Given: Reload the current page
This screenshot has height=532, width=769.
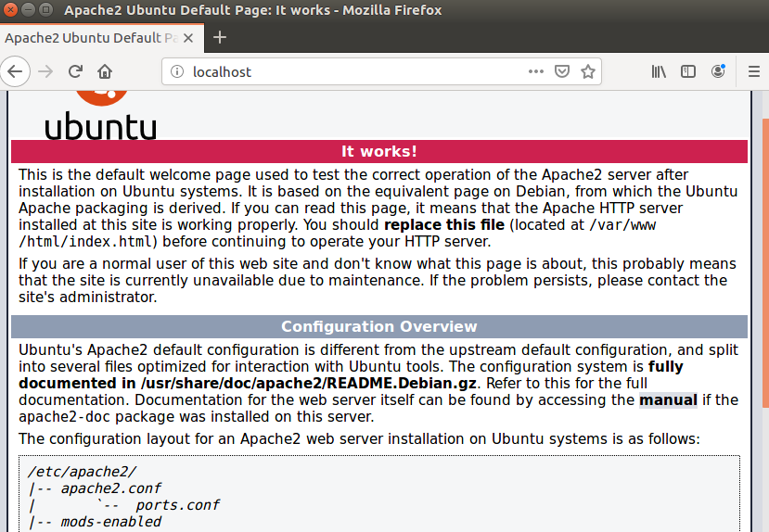Looking at the screenshot, I should pyautogui.click(x=75, y=72).
